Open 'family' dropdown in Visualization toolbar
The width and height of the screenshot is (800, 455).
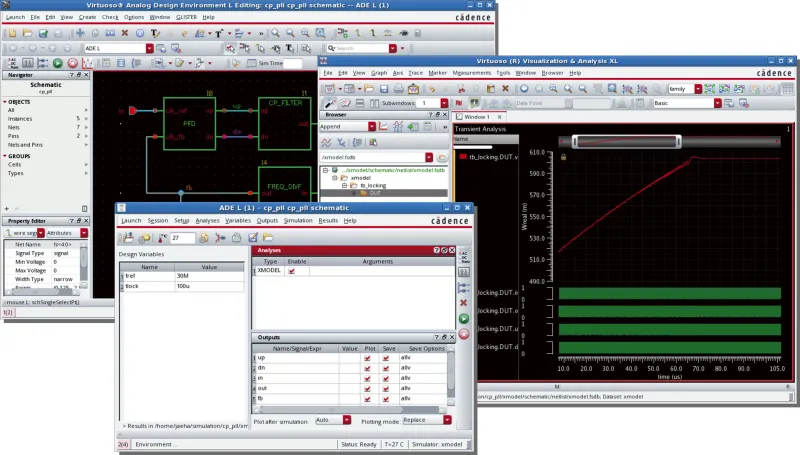coord(698,89)
